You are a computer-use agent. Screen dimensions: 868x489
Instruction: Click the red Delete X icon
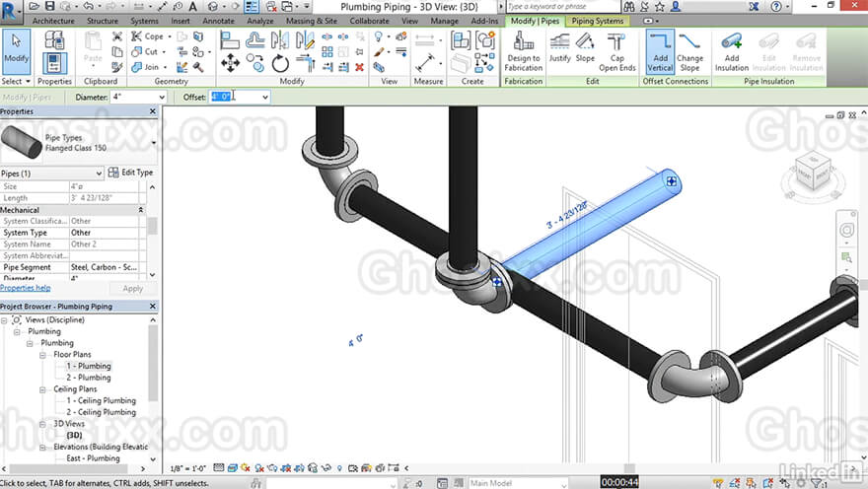pos(360,67)
